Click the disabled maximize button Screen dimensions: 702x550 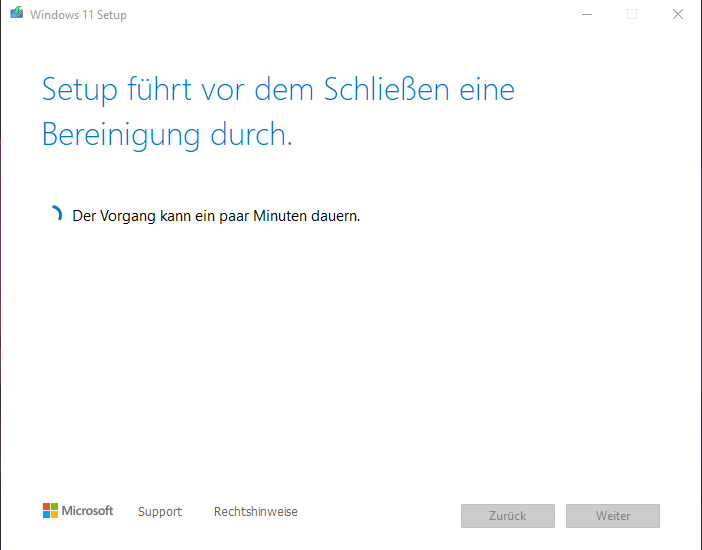632,14
